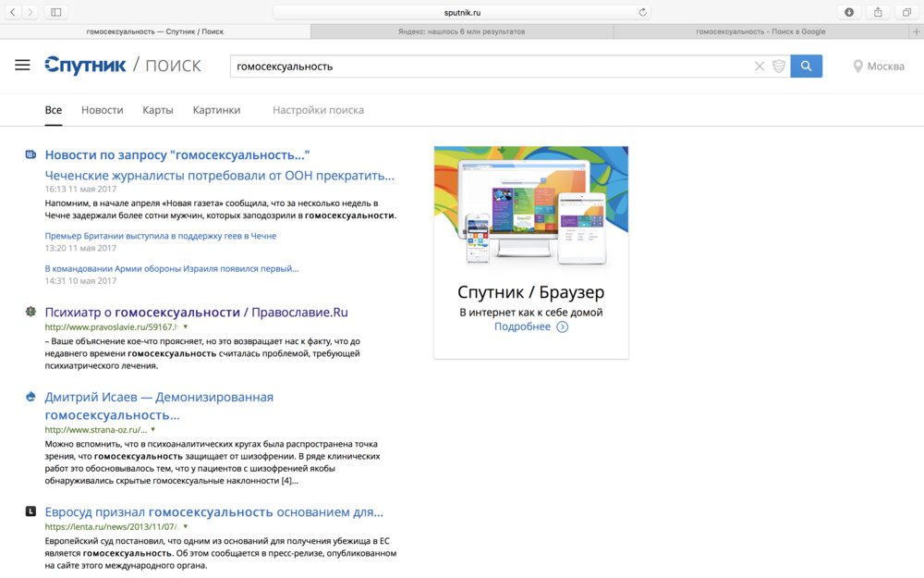Click circled arrow next to Подробнее

563,326
